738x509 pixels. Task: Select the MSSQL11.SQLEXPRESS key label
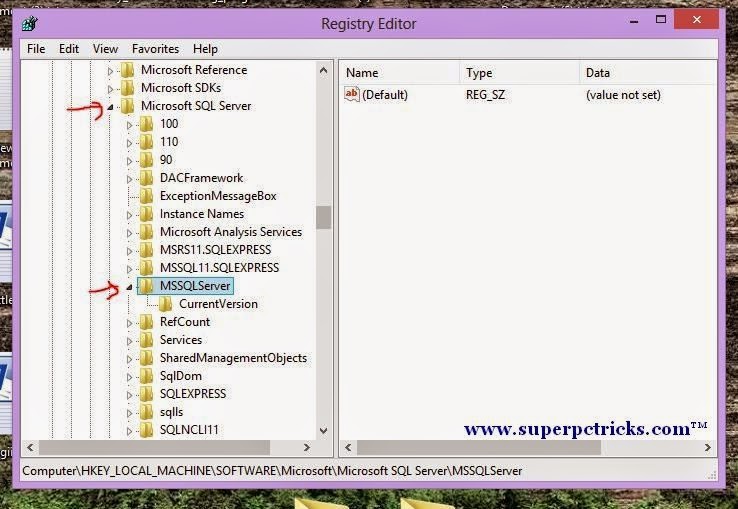tap(219, 268)
